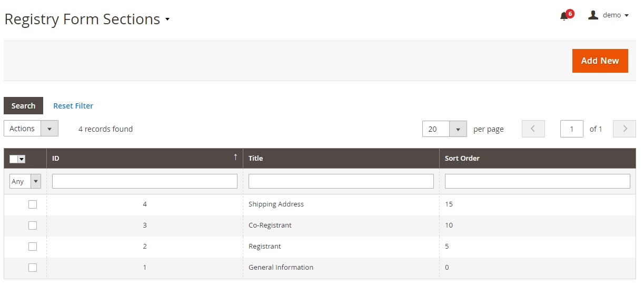
Task: Open the Any filter dropdown
Action: point(25,181)
